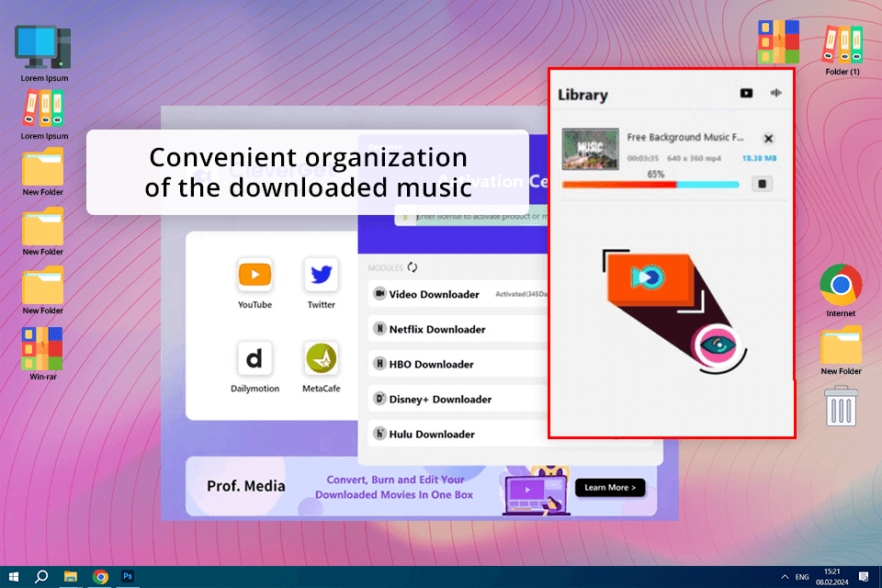Open Chrome from the taskbar
Image resolution: width=882 pixels, height=588 pixels.
point(100,577)
